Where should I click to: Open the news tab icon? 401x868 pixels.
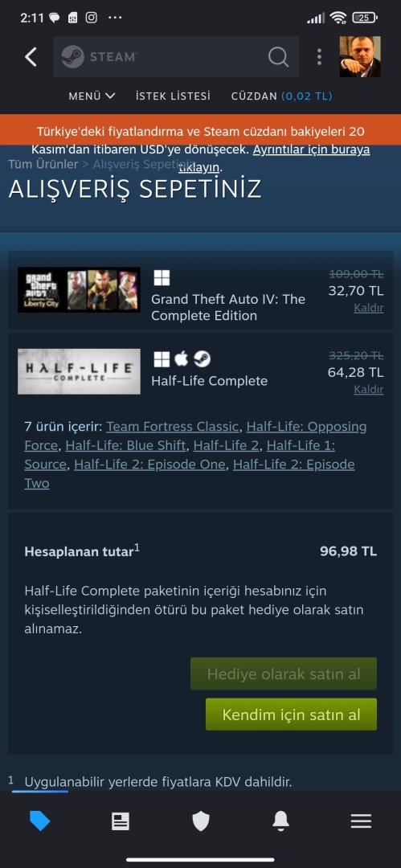pos(121,821)
